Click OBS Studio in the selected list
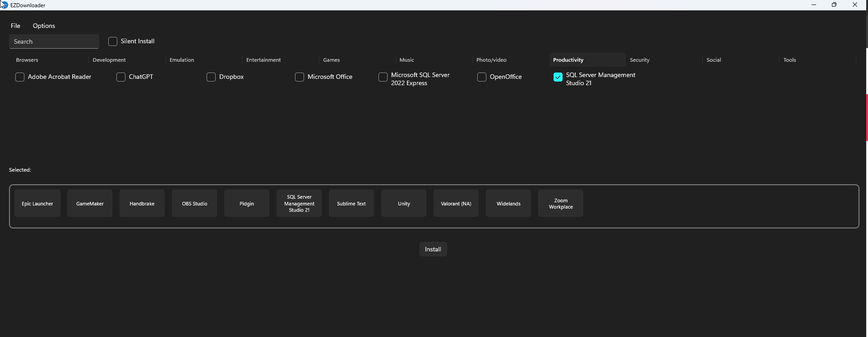Screen dimensions: 868x337 [x=194, y=203]
